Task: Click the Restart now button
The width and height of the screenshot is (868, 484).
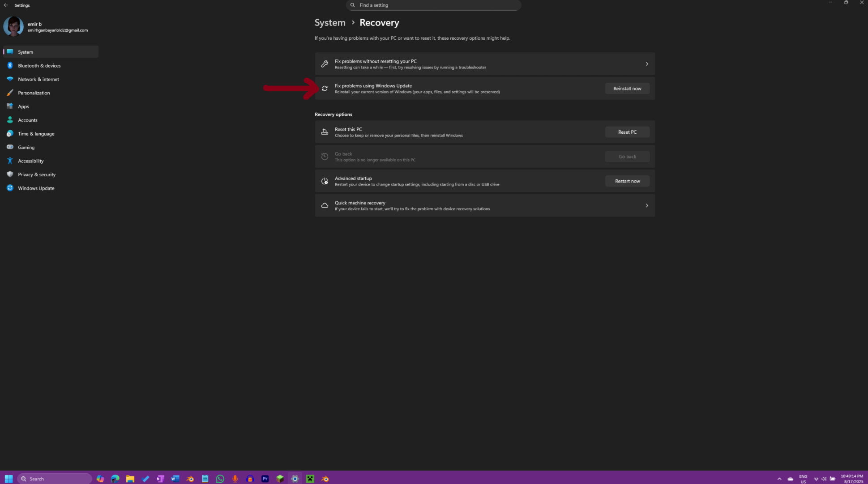Action: click(627, 181)
